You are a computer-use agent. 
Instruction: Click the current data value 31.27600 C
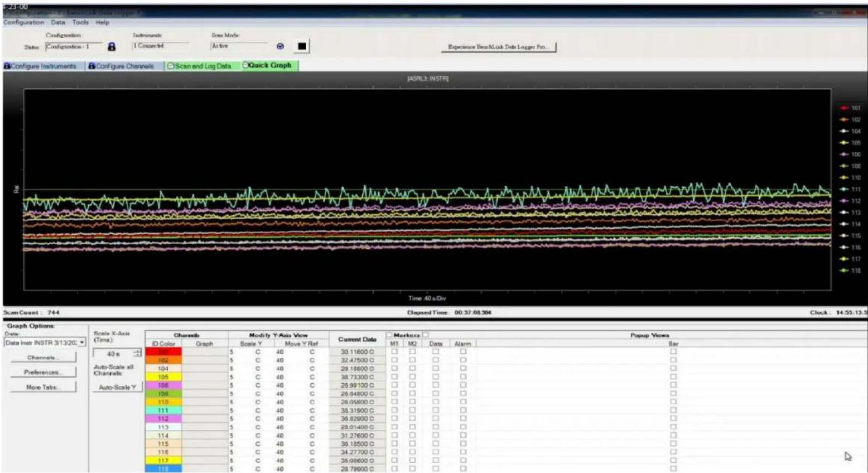click(x=357, y=436)
